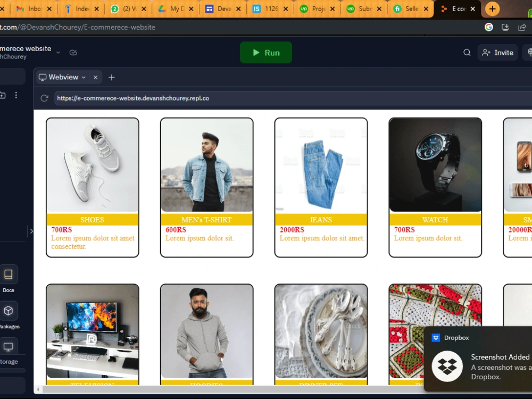Close the Webview tab

[x=96, y=77]
